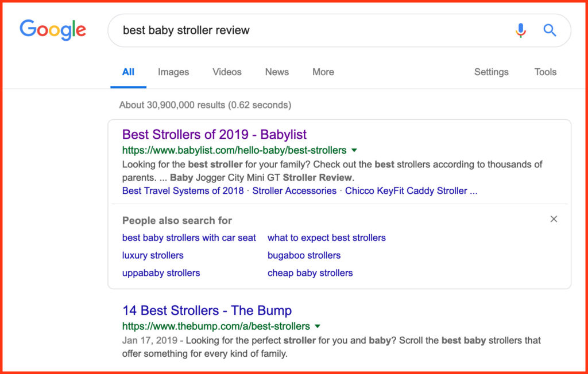
Task: Click the Google logo
Action: [x=53, y=30]
